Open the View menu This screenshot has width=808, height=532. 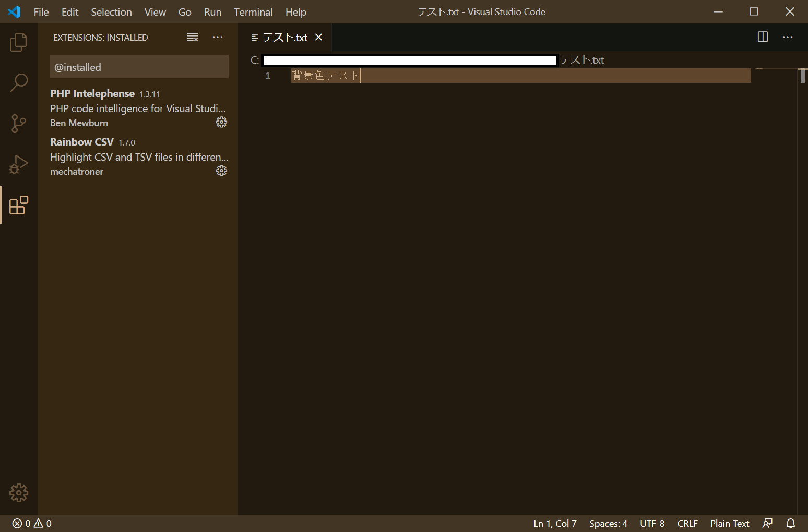(x=155, y=12)
